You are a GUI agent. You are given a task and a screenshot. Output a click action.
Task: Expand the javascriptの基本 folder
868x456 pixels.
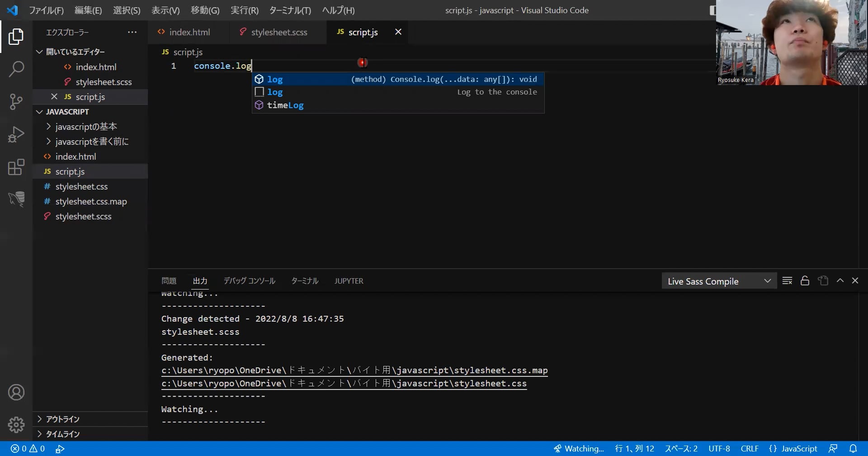49,126
